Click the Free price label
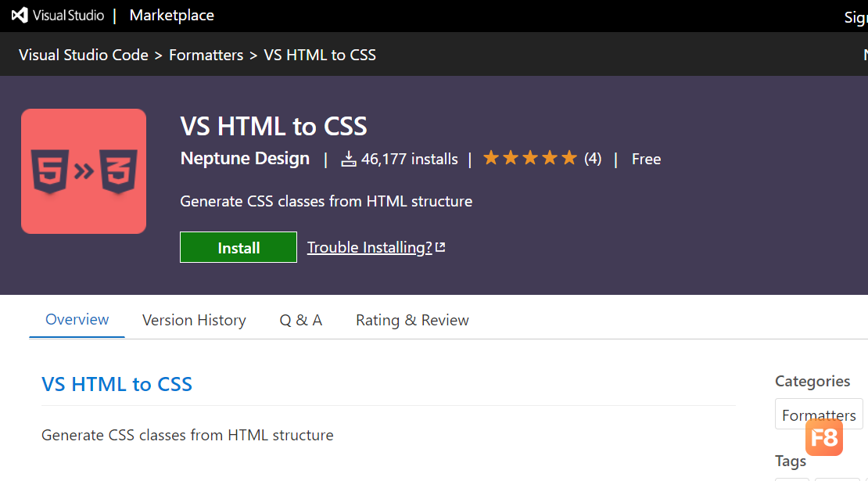The height and width of the screenshot is (481, 868). (646, 159)
